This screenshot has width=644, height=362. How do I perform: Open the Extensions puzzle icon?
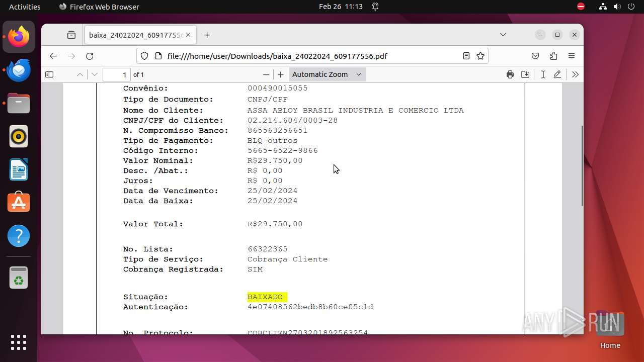(553, 56)
